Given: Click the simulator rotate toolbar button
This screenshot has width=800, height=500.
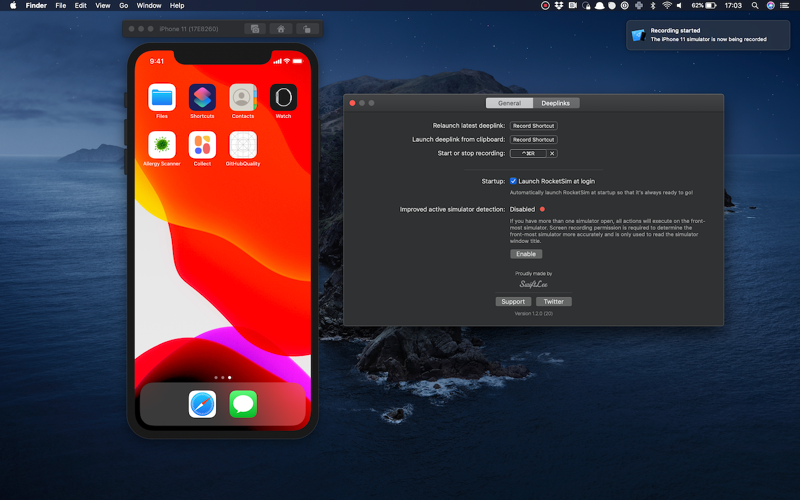Looking at the screenshot, I should pos(307,29).
